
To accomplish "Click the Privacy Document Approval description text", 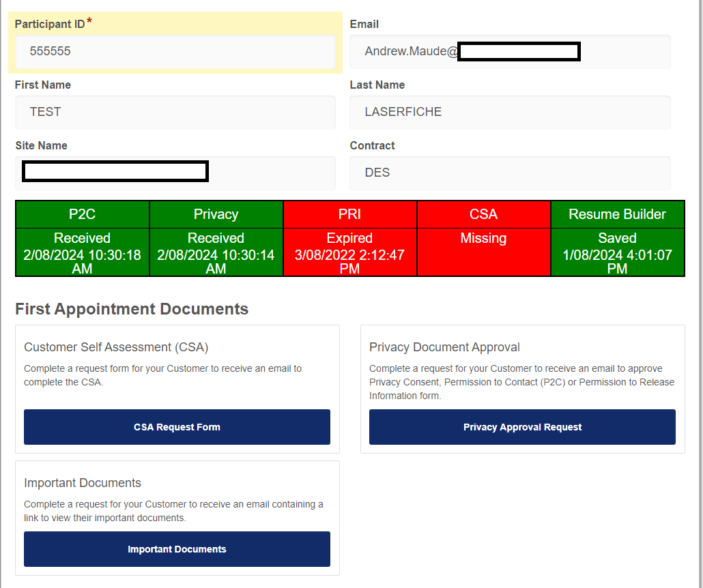I will 522,382.
